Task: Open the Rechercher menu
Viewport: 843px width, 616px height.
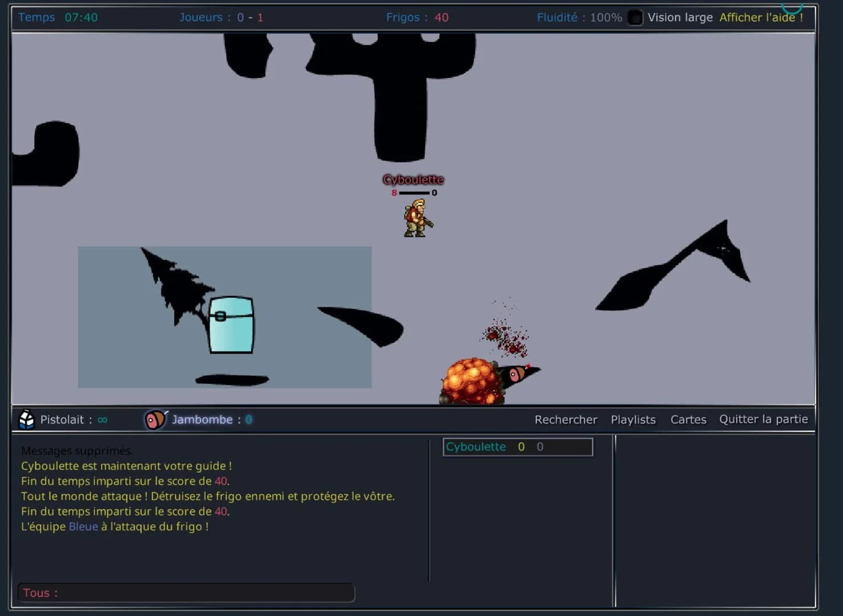Action: (566, 419)
